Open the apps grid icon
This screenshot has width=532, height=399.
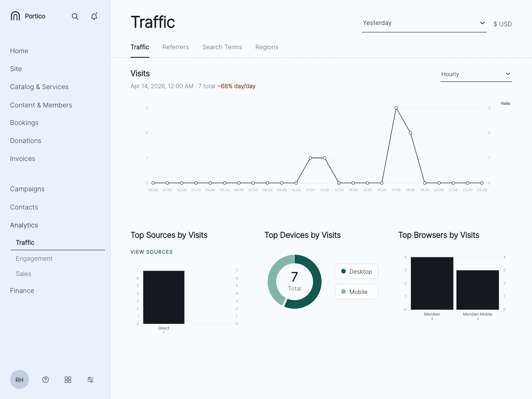(68, 380)
